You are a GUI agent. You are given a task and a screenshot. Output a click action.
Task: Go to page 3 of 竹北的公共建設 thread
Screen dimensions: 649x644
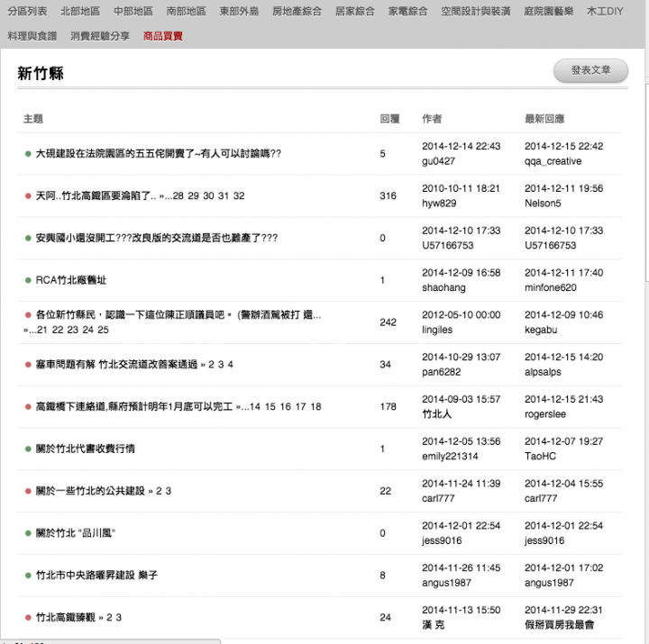coord(169,491)
